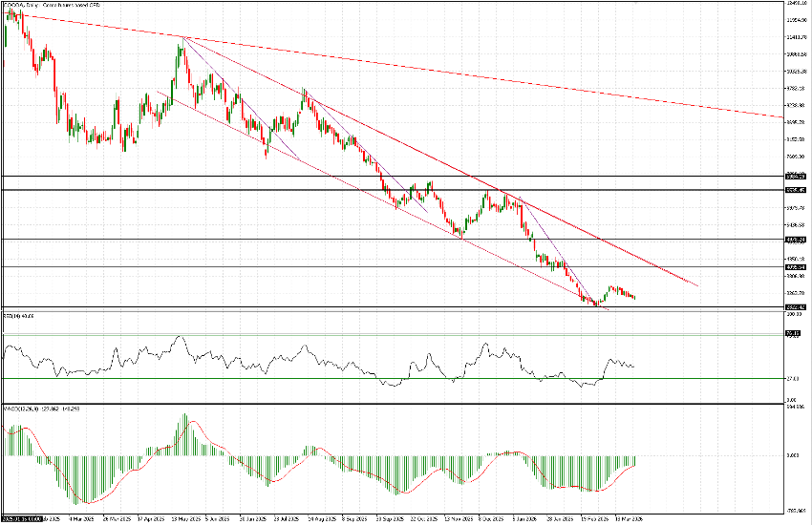Image resolution: width=812 pixels, height=525 pixels.
Task: Click the topmost horizontal line's price tag
Action: 796,177
